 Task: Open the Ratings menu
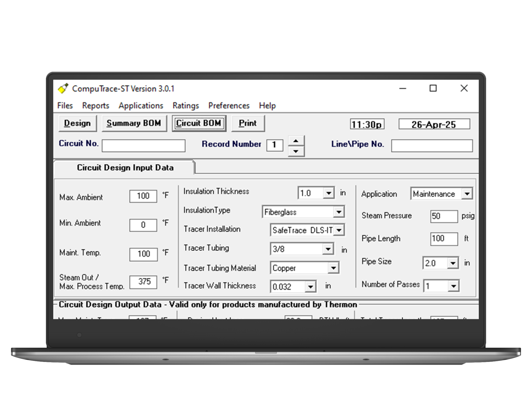point(186,106)
